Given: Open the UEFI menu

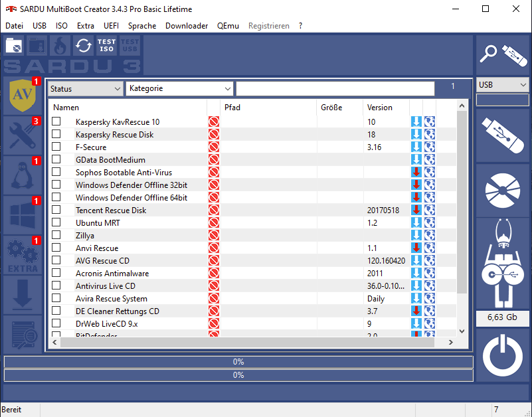Looking at the screenshot, I should pyautogui.click(x=112, y=26).
